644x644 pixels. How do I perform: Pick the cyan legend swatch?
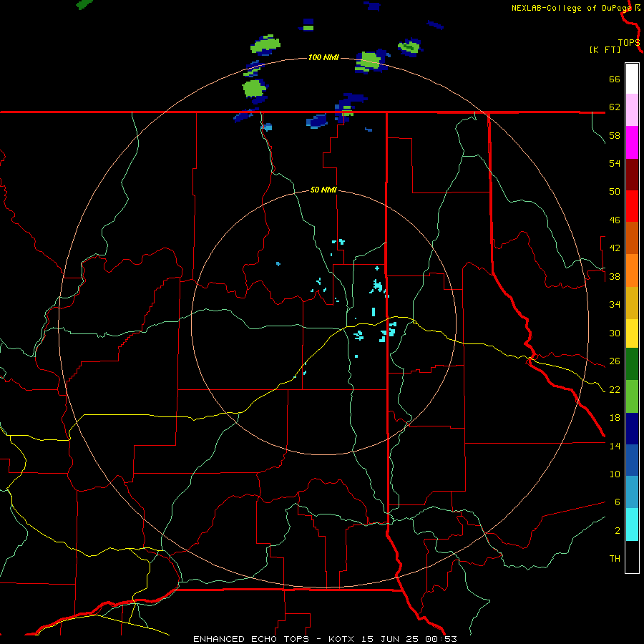click(x=632, y=525)
